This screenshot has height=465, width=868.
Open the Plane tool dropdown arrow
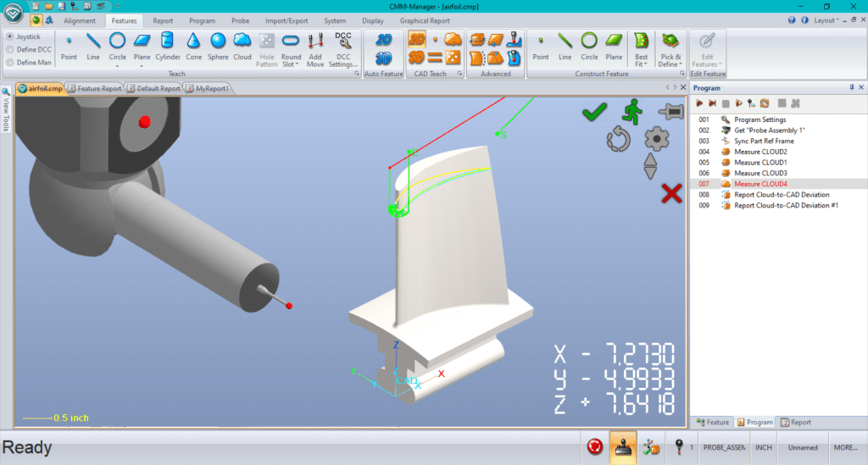[142, 66]
